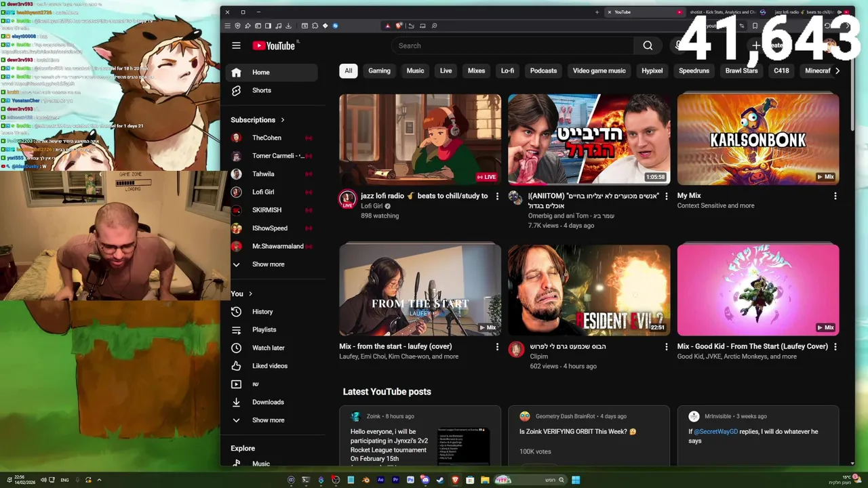
Task: Toggle the browser side panel icon
Action: tap(268, 26)
